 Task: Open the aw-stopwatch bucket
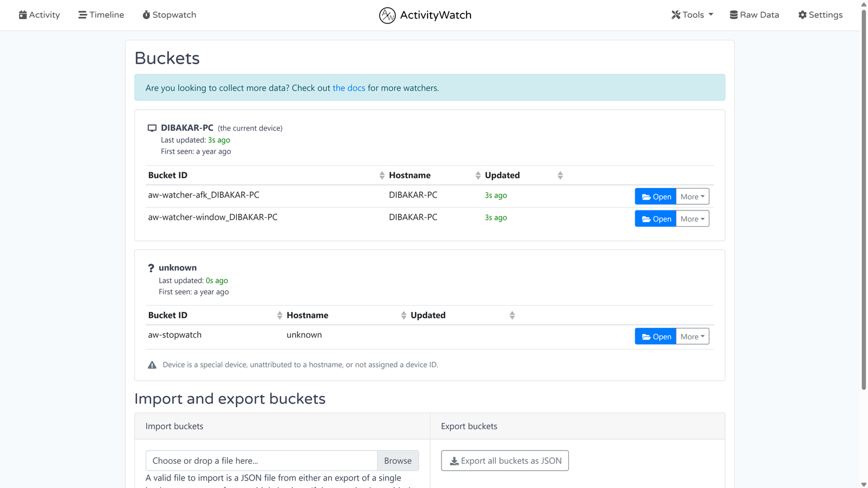pos(656,337)
